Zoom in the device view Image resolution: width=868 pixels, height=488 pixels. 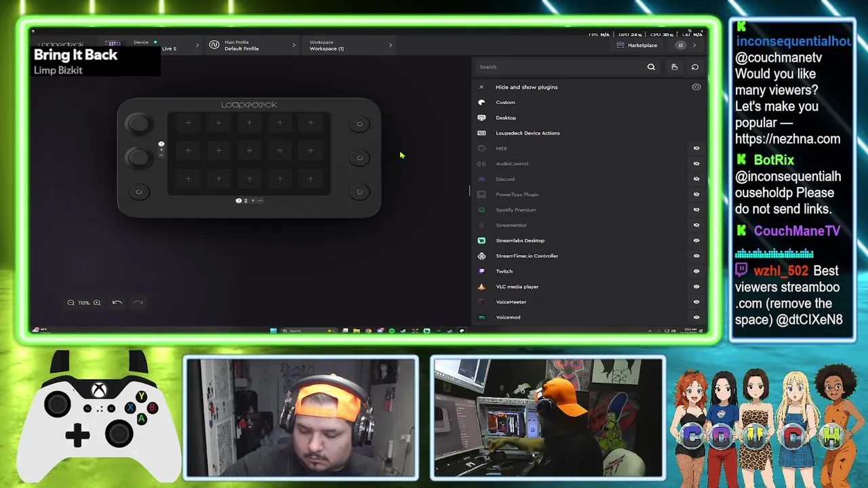tap(97, 303)
